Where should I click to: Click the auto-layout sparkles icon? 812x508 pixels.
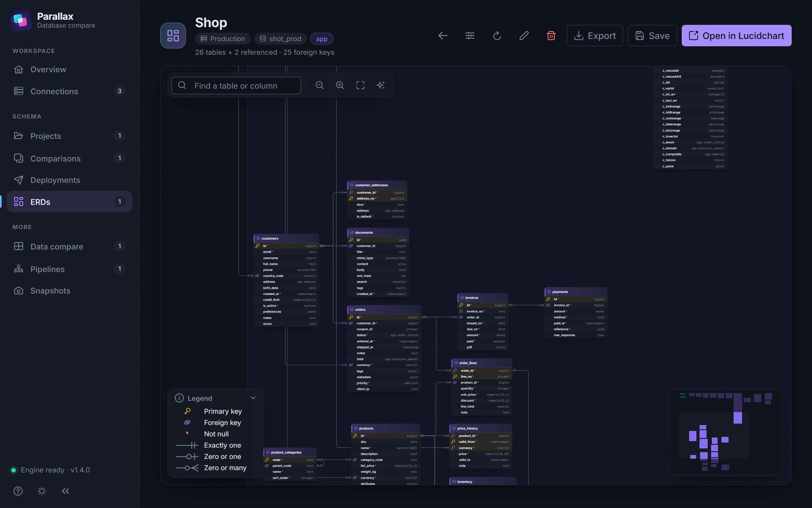coord(381,85)
